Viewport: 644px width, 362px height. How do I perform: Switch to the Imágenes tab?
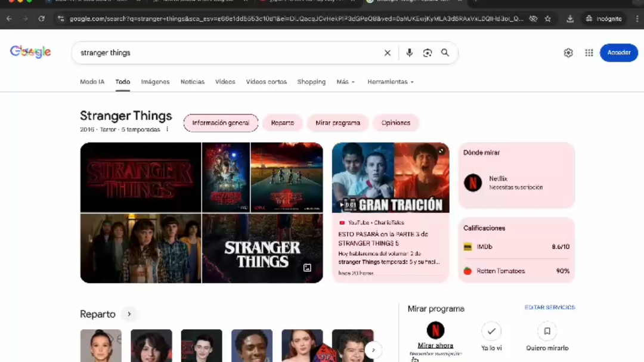pyautogui.click(x=155, y=82)
